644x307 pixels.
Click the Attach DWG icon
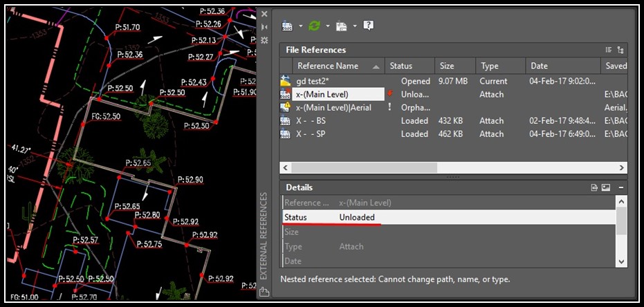click(x=287, y=26)
